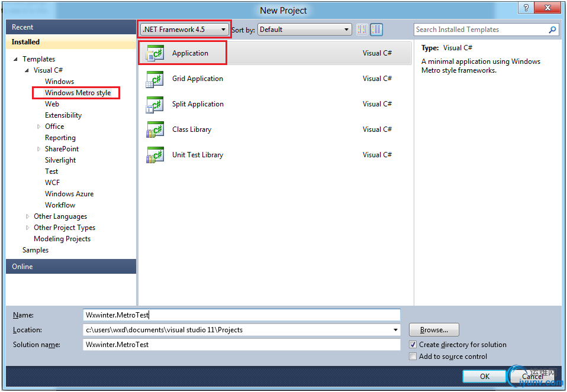This screenshot has width=567, height=392.
Task: Click the Cancel button
Action: pyautogui.click(x=532, y=377)
